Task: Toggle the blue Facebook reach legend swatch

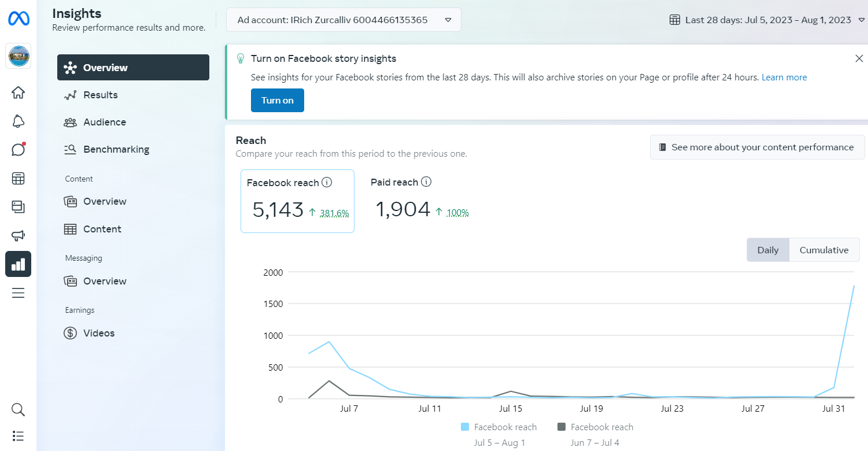Action: [x=465, y=427]
